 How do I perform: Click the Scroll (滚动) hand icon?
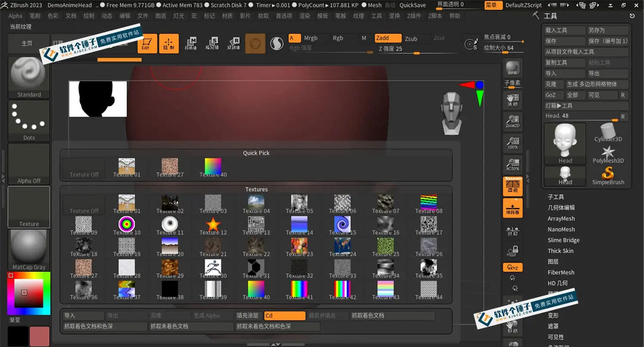(x=513, y=100)
